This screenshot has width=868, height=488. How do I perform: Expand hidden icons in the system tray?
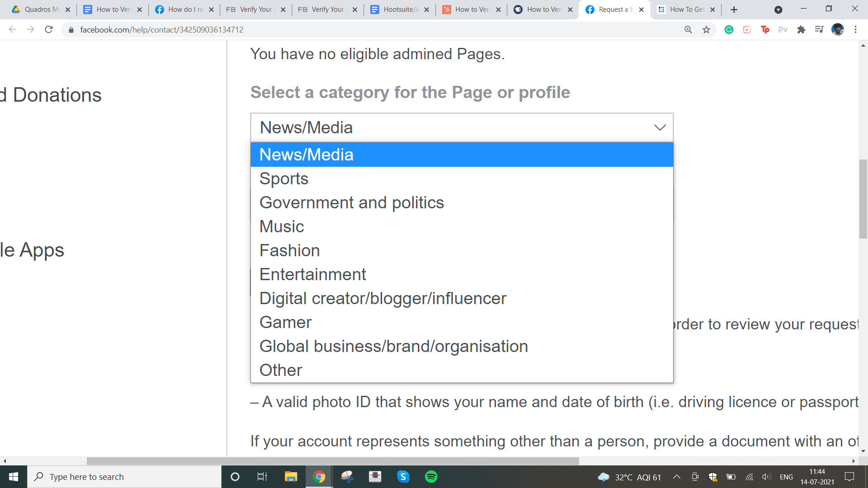pyautogui.click(x=677, y=477)
